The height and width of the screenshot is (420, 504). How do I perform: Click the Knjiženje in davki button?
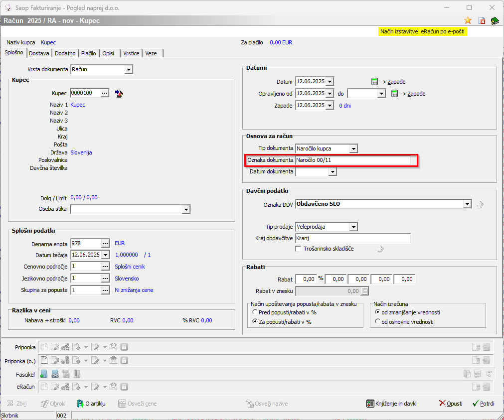tap(391, 404)
